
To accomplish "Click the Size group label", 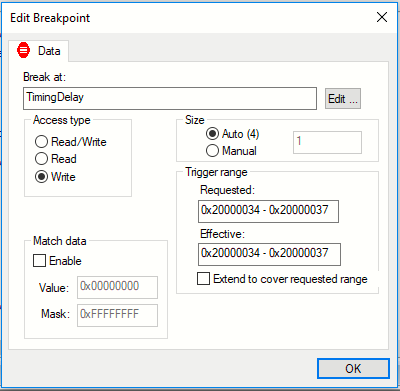I will pyautogui.click(x=195, y=120).
